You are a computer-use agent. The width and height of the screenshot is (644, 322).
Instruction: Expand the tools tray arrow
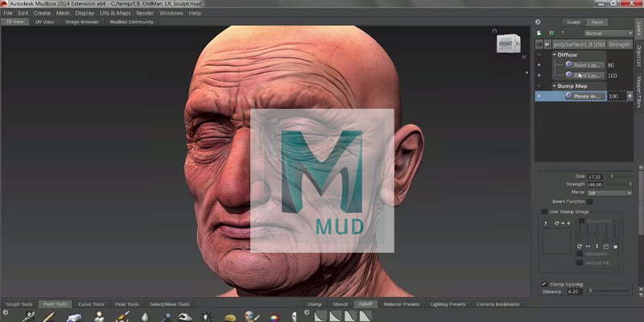coord(6,312)
